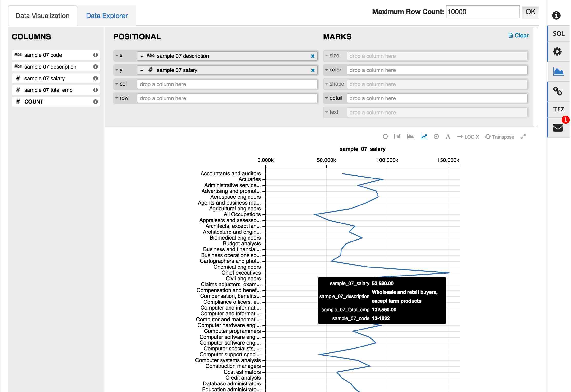Select the Data Visualization tab
This screenshot has width=571, height=392.
point(42,16)
